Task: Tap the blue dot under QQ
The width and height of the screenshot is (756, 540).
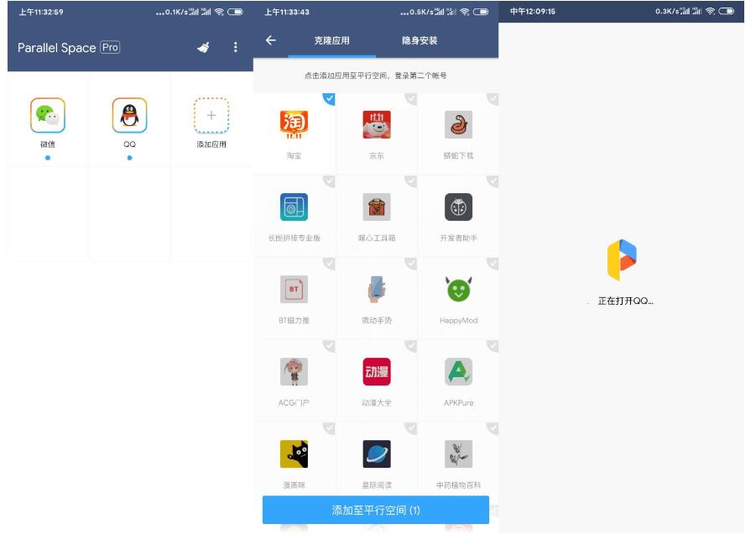Action: pyautogui.click(x=130, y=158)
